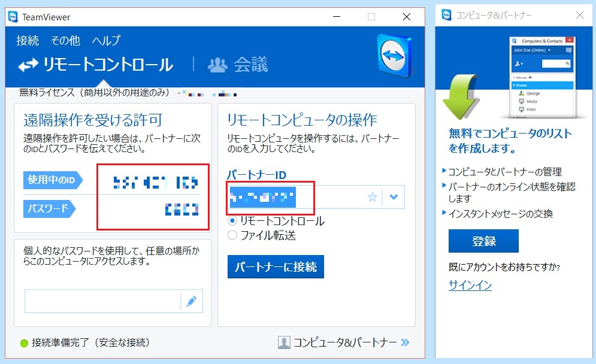The image size is (596, 364).
Task: Close the コンピュータ&パートナー side panel
Action: pyautogui.click(x=580, y=15)
